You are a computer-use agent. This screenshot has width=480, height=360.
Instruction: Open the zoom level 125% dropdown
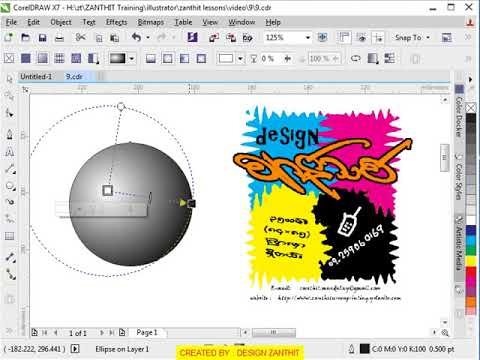tap(308, 38)
